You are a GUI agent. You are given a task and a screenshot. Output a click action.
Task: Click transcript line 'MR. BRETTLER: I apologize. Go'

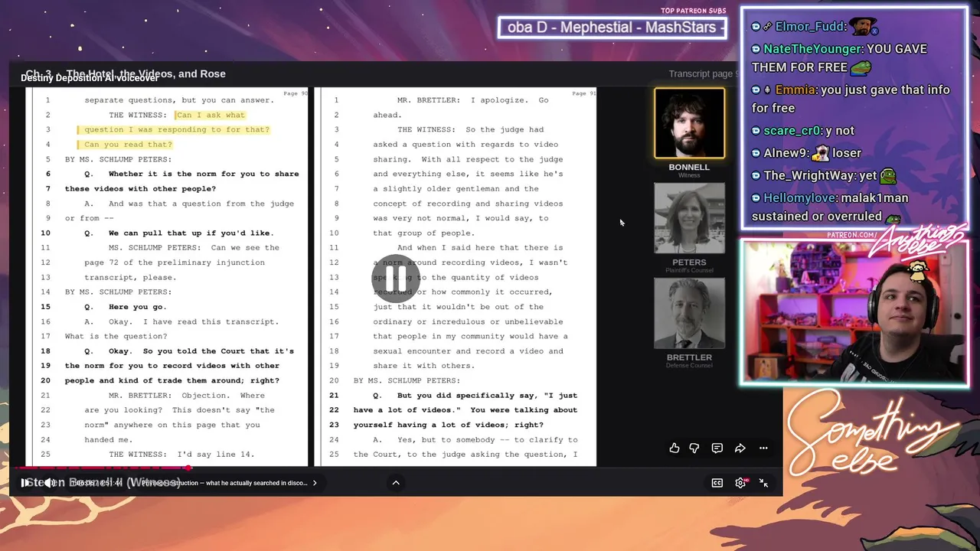pyautogui.click(x=472, y=100)
